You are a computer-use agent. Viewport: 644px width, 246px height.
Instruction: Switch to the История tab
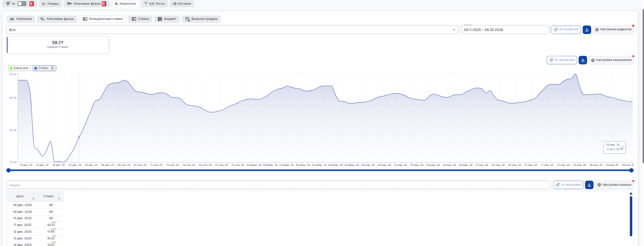click(182, 3)
